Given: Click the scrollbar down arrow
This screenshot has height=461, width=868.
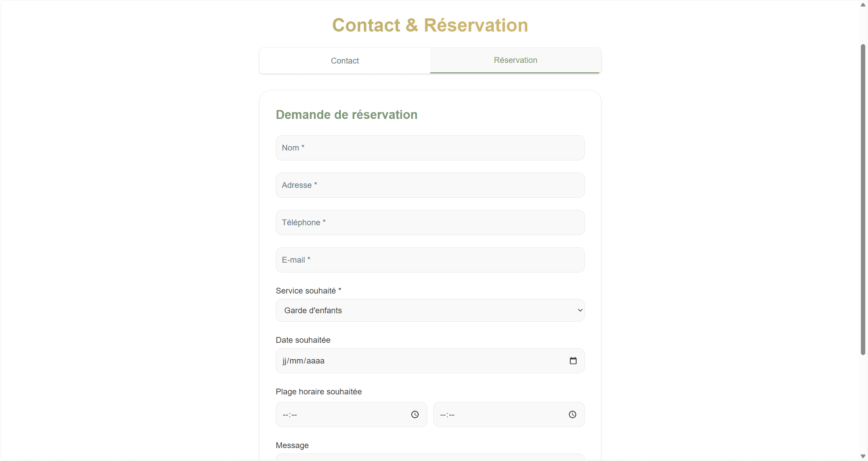Looking at the screenshot, I should pos(863,456).
